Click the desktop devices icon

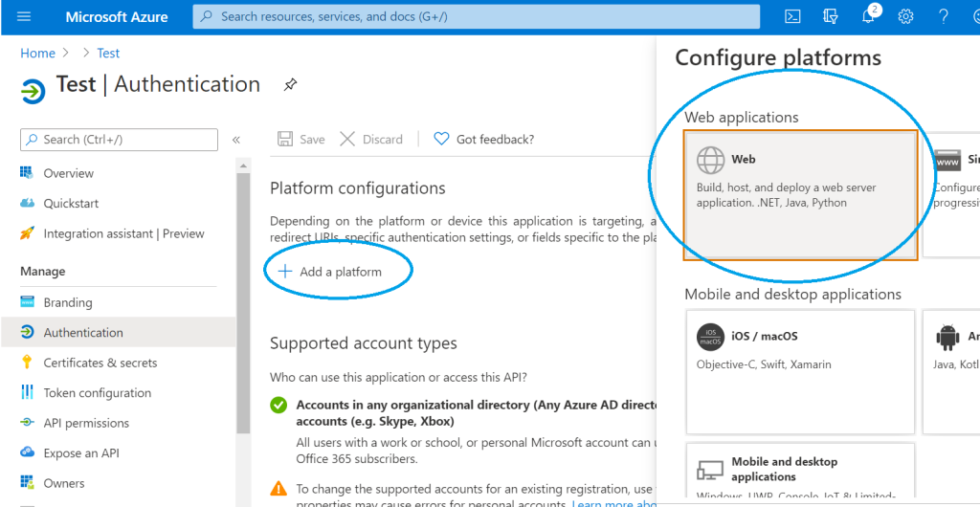click(711, 470)
